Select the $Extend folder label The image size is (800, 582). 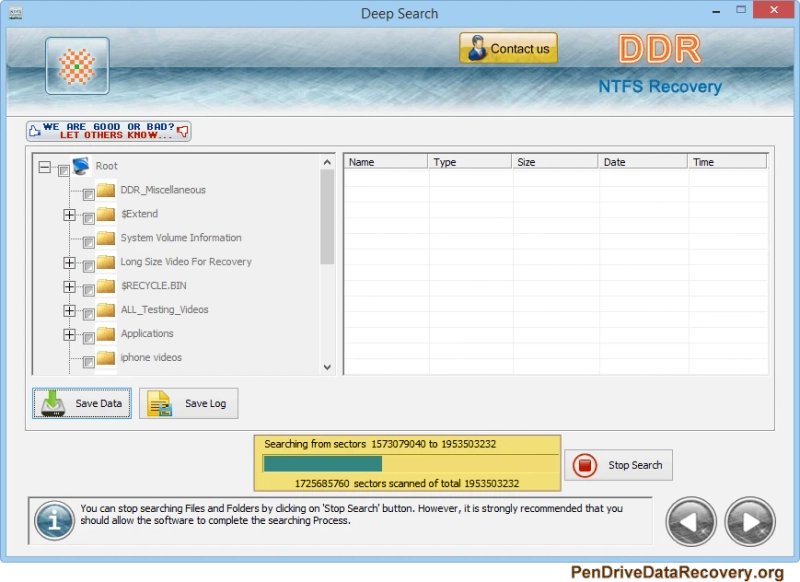coord(139,214)
